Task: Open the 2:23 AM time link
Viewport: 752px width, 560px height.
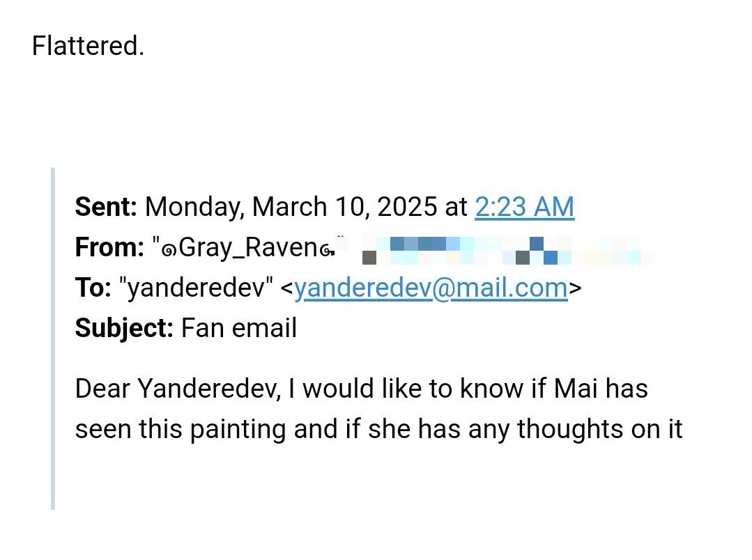Action: coord(524,207)
